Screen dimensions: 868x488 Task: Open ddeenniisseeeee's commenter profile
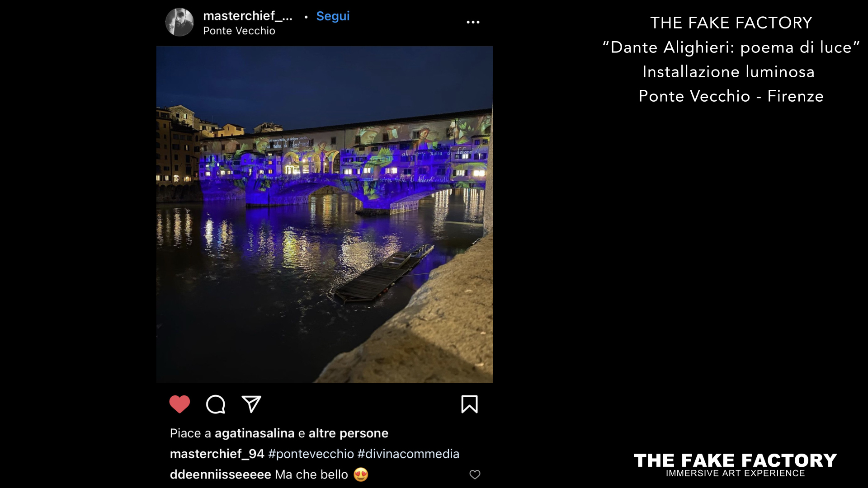(221, 474)
